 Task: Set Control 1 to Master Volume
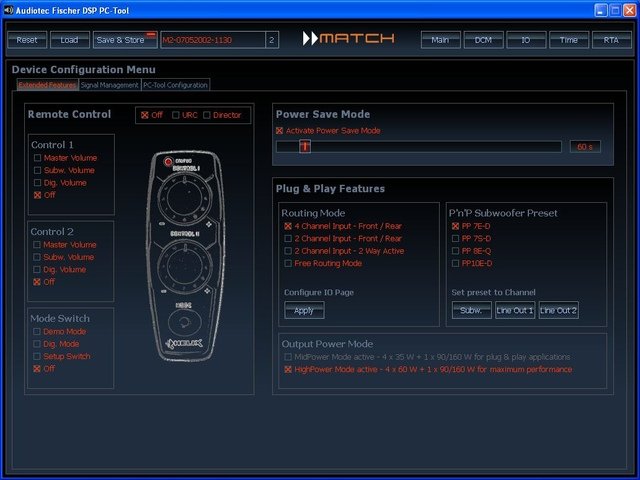(x=38, y=158)
